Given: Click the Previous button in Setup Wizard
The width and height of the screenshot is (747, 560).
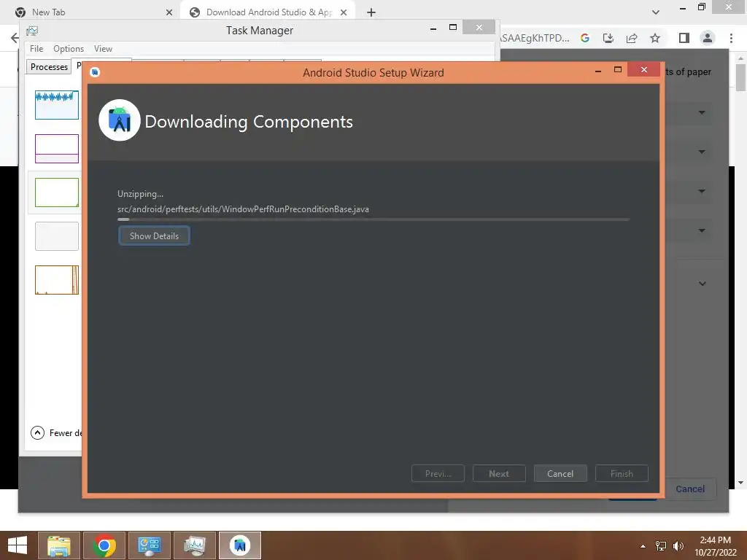Looking at the screenshot, I should tap(438, 474).
